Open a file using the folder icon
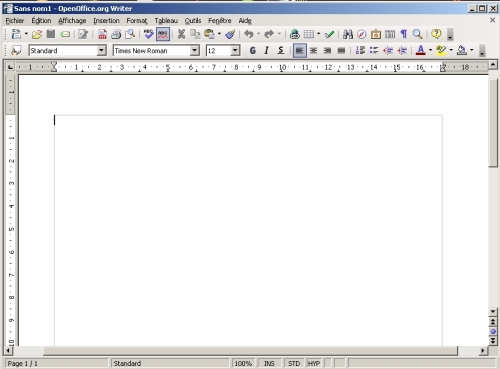 pyautogui.click(x=37, y=34)
